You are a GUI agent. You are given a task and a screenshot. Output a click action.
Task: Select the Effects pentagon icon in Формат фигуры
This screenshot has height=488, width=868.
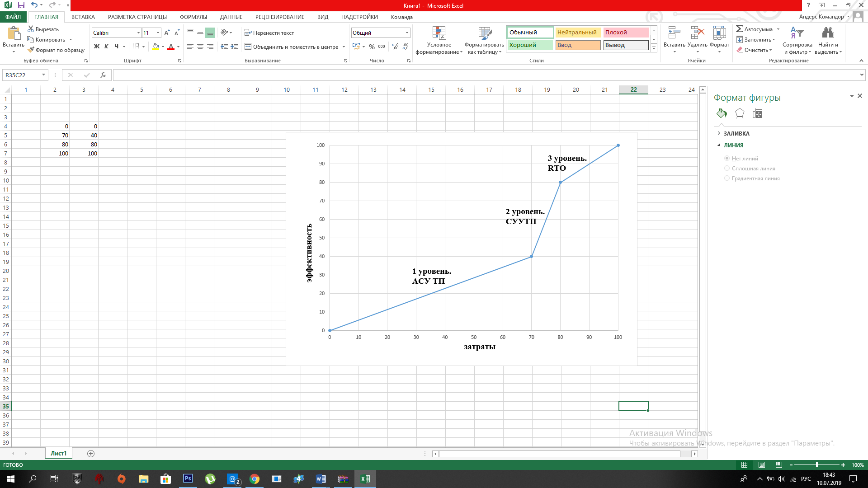coord(740,113)
